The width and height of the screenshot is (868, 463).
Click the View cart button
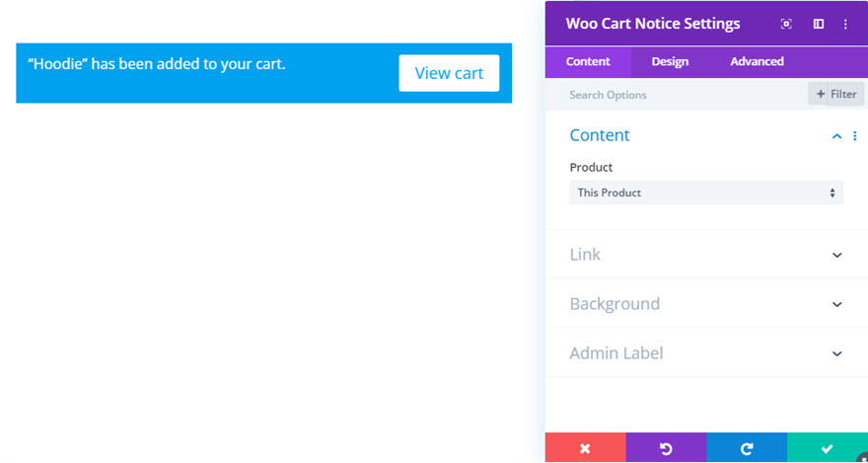tap(449, 73)
